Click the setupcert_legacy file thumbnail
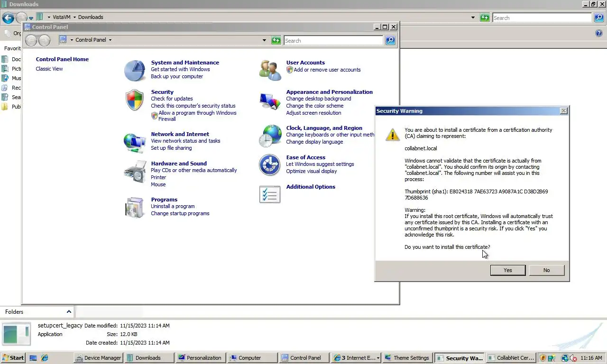The width and height of the screenshot is (607, 364). [17, 335]
